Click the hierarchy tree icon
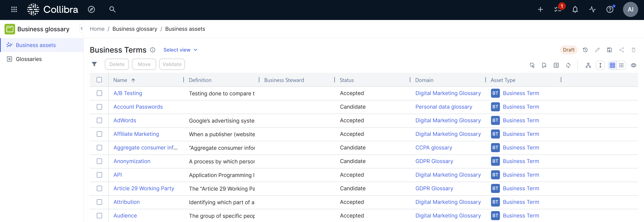 click(x=588, y=65)
